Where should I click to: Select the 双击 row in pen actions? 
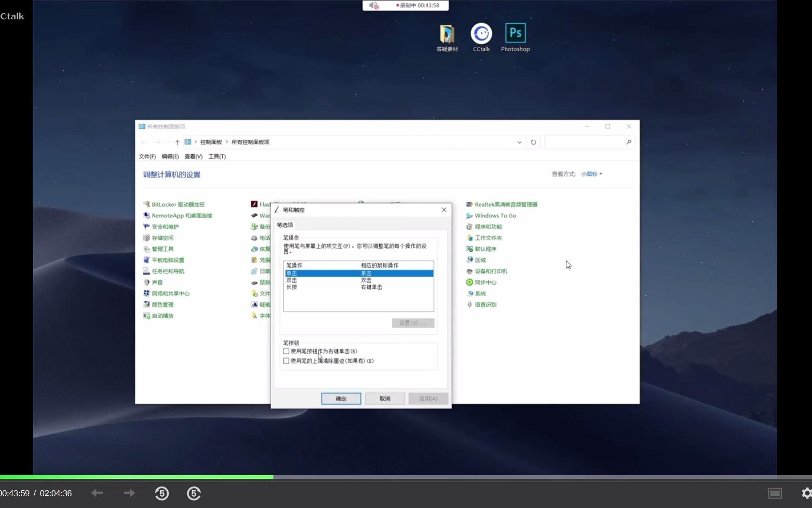[359, 280]
